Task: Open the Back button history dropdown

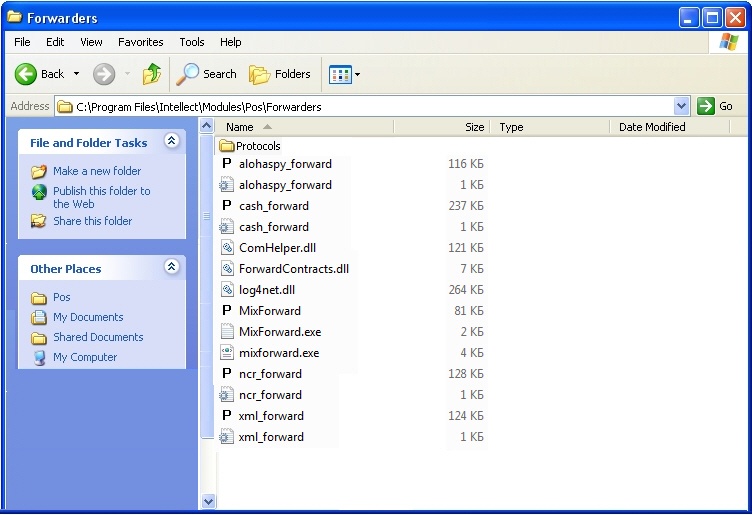Action: (76, 74)
